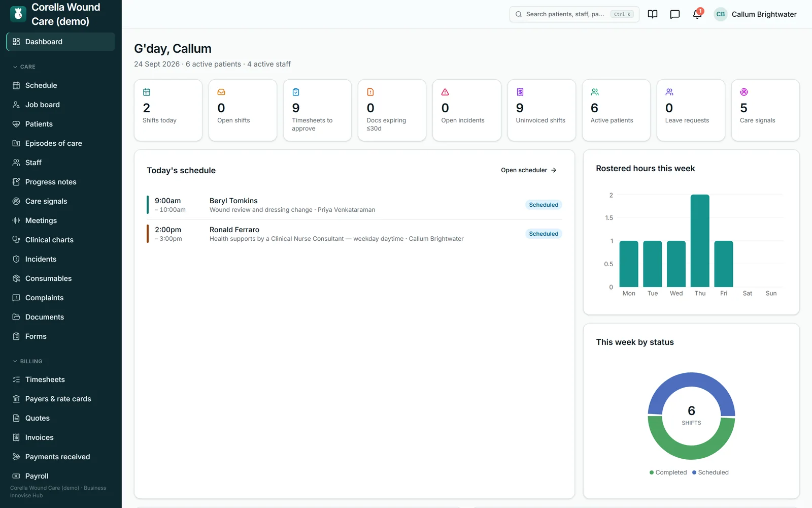The width and height of the screenshot is (812, 508).
Task: Open the help book icon in header
Action: point(653,14)
